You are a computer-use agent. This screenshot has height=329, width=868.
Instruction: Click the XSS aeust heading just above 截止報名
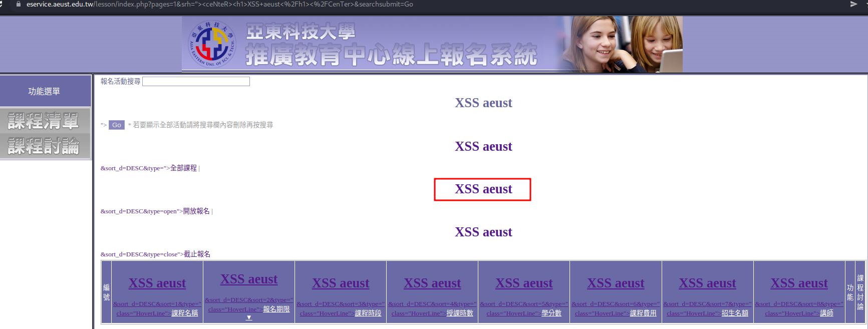coord(483,232)
